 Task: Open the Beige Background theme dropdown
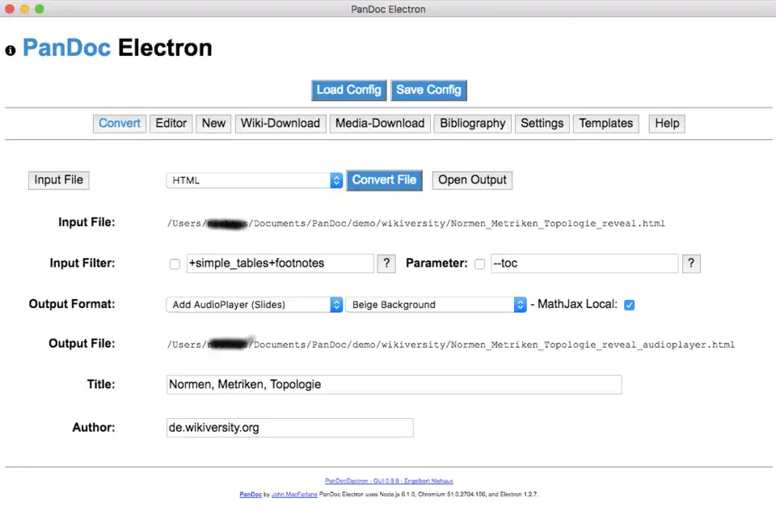coord(436,305)
